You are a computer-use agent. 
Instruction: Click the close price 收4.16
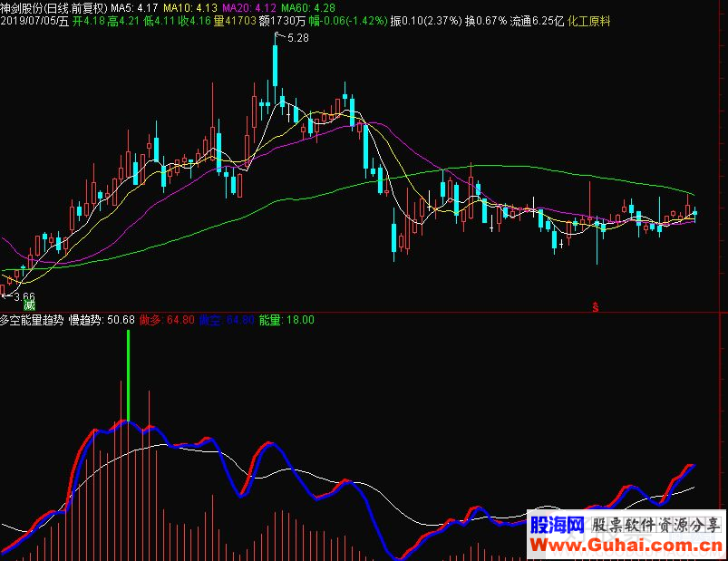(x=195, y=21)
